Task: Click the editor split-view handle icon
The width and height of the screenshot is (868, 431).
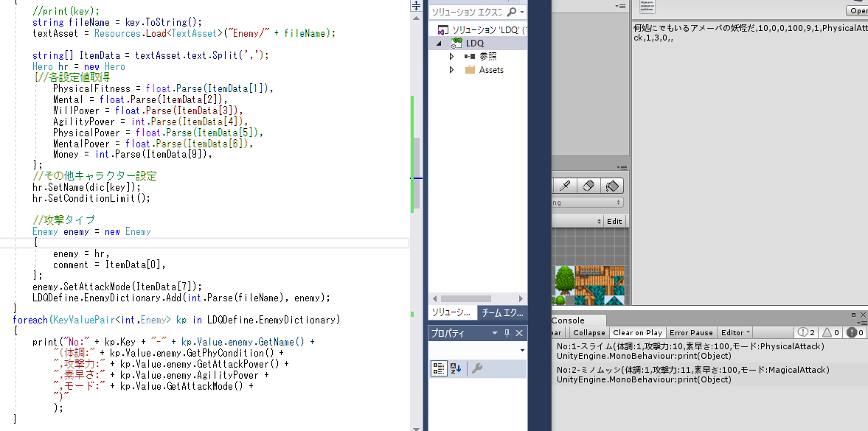Action: pyautogui.click(x=416, y=6)
